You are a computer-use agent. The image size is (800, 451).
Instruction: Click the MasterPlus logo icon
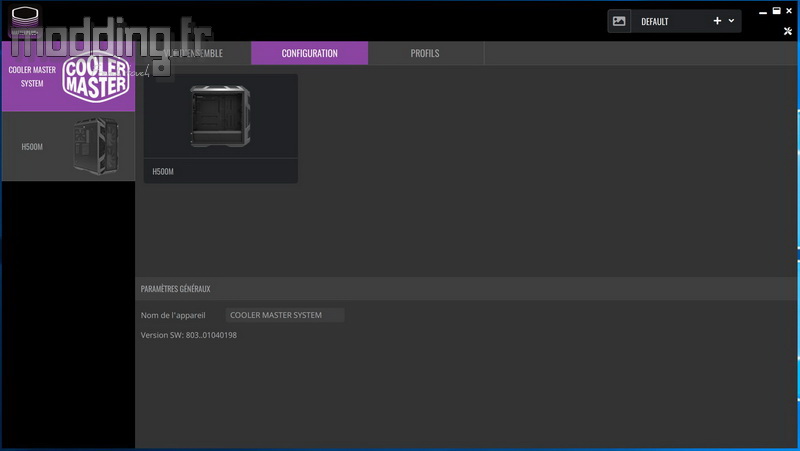(x=24, y=20)
